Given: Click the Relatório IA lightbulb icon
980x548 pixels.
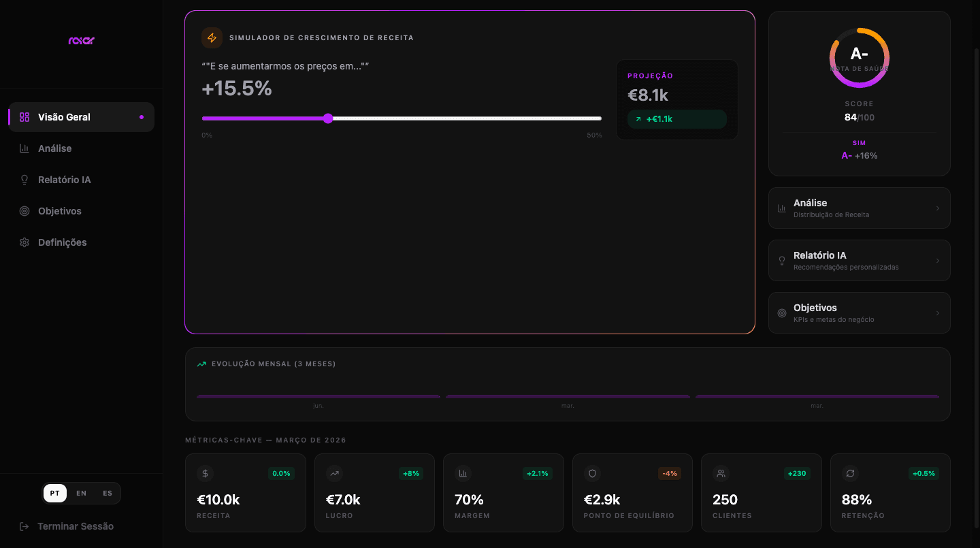Looking at the screenshot, I should point(24,179).
